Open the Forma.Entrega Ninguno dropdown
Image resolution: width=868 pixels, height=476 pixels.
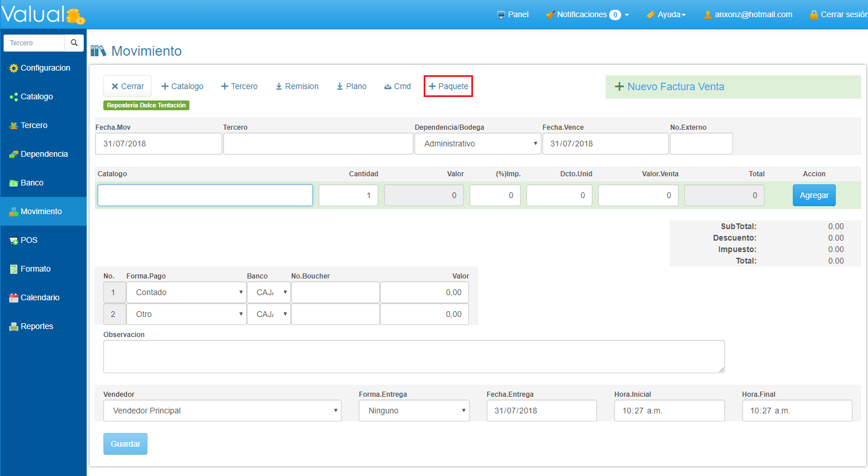click(414, 411)
